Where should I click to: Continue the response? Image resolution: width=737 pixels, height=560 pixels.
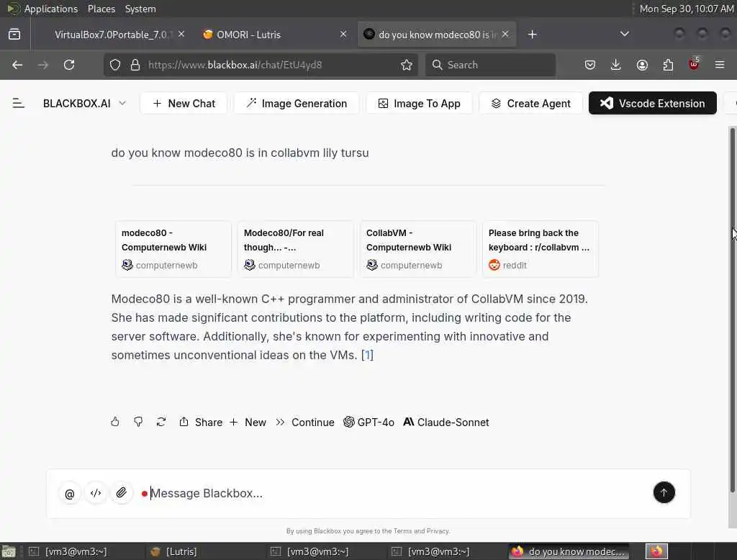point(305,423)
